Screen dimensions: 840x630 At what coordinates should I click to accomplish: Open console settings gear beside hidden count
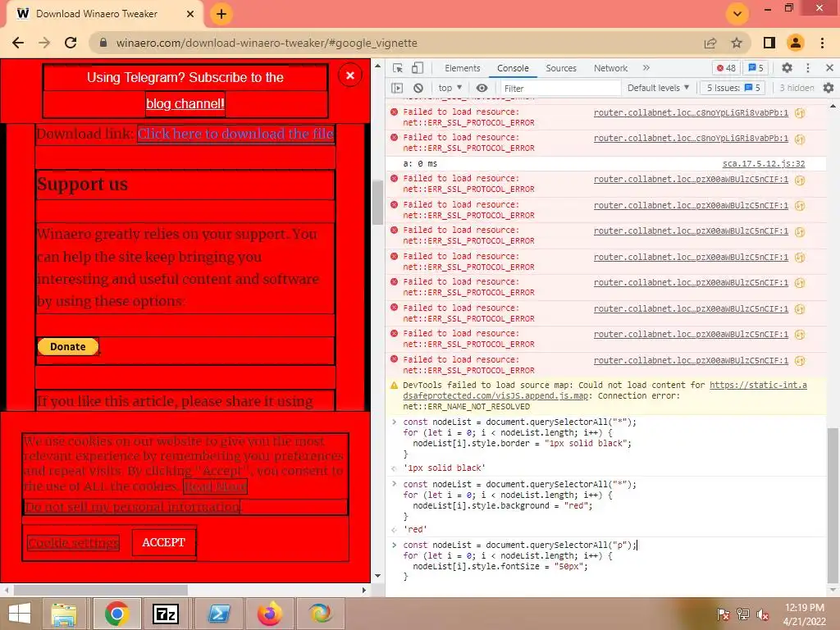click(829, 88)
